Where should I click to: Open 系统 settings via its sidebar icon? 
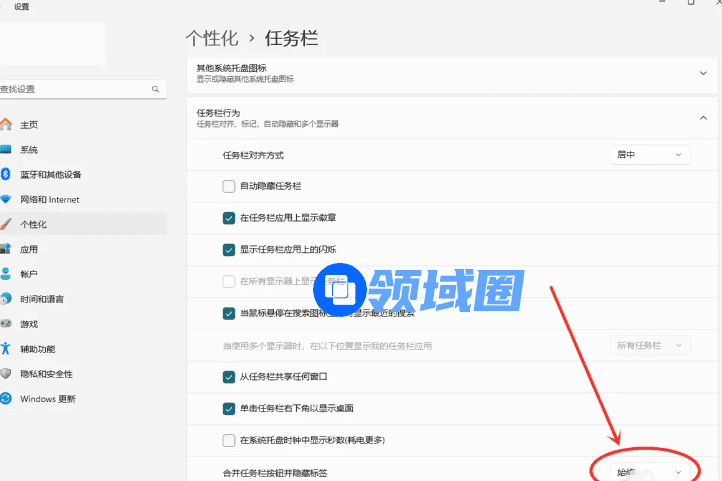click(x=6, y=150)
